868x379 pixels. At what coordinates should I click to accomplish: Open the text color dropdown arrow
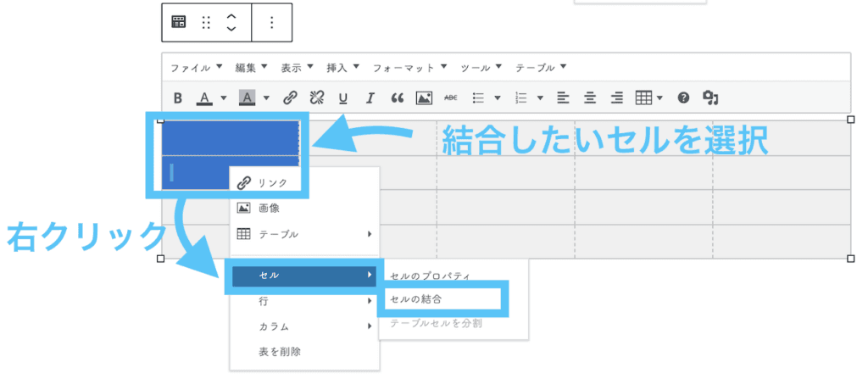(224, 98)
